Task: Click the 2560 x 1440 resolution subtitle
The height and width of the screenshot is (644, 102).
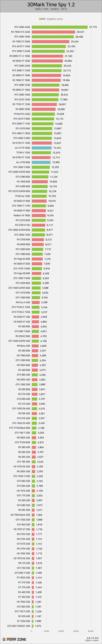Action: coord(42,9)
